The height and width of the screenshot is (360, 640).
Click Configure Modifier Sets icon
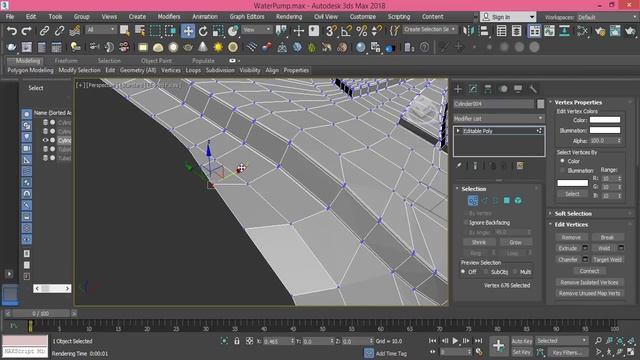520,166
